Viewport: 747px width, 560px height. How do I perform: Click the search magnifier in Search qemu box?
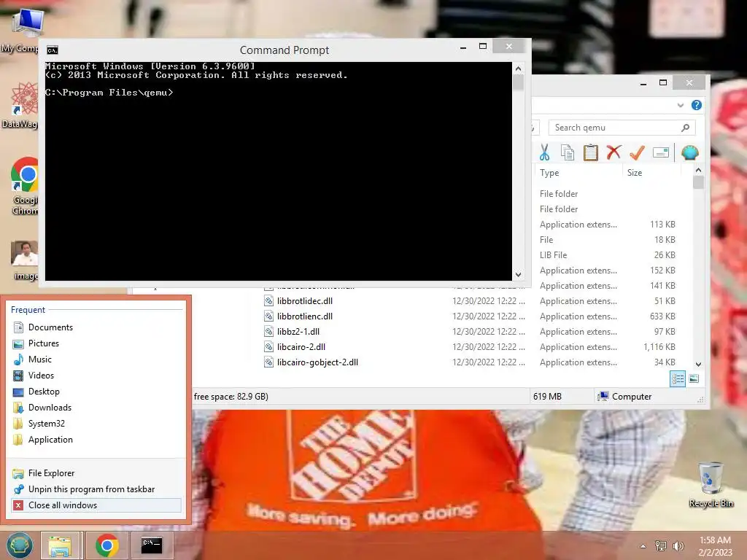tap(685, 128)
